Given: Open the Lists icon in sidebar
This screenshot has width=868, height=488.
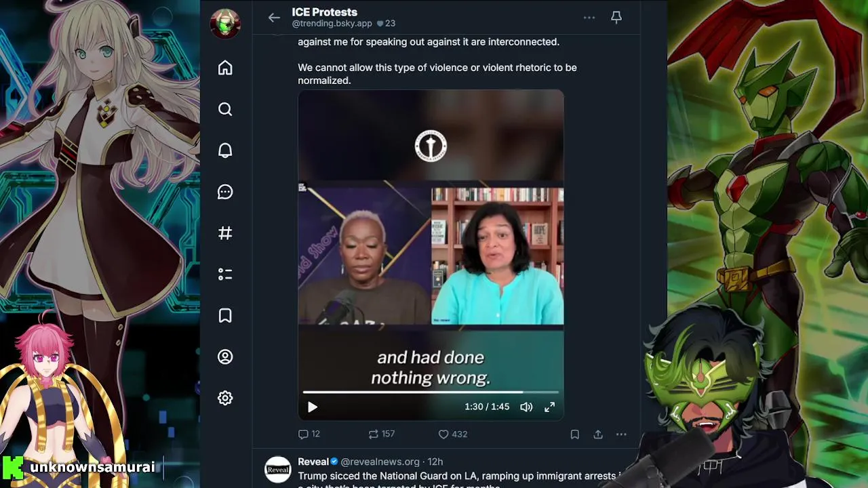Looking at the screenshot, I should coord(225,274).
